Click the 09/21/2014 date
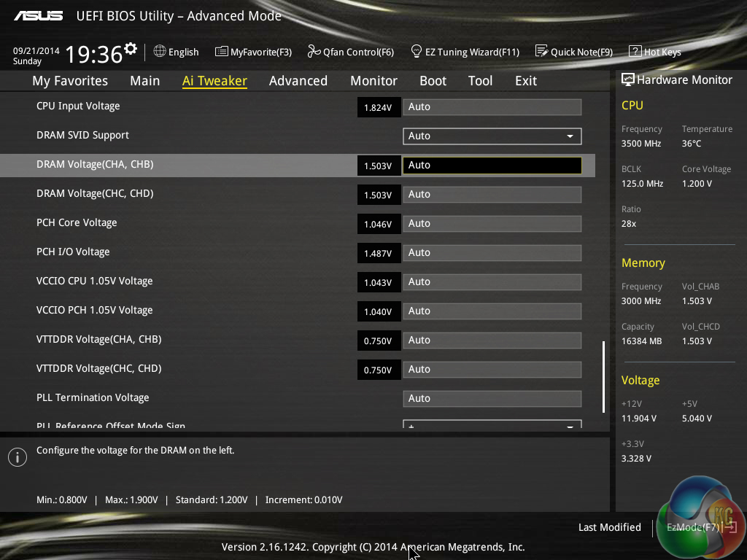747x560 pixels. coord(36,50)
